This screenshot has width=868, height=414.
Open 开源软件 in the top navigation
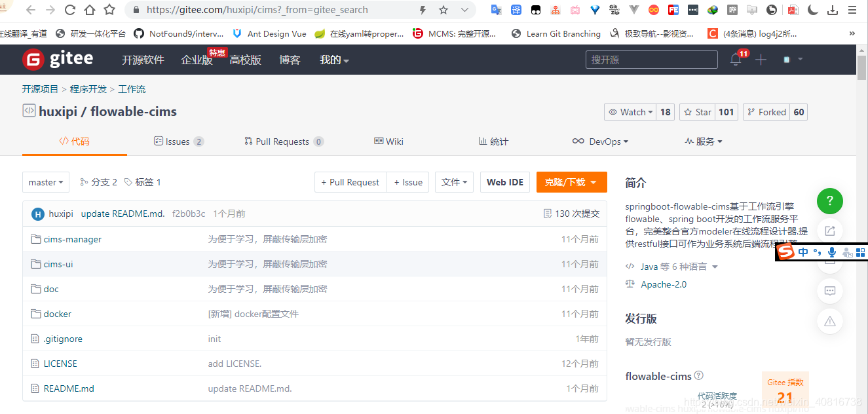(143, 60)
